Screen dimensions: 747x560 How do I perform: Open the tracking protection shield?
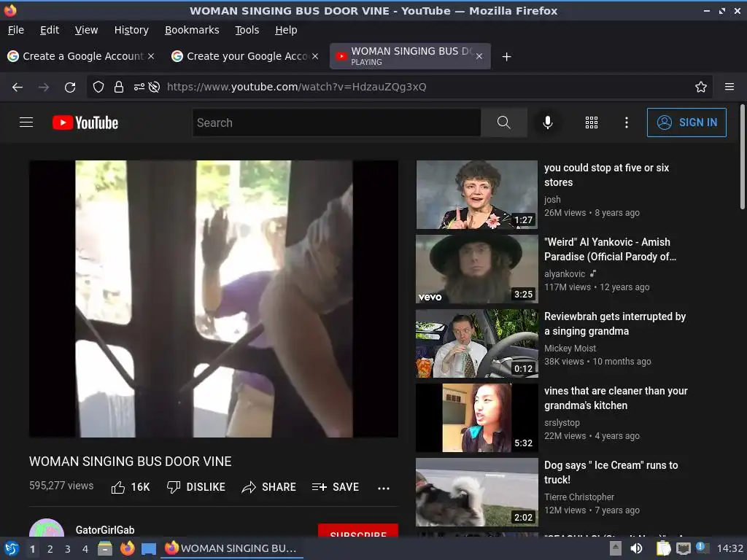98,87
